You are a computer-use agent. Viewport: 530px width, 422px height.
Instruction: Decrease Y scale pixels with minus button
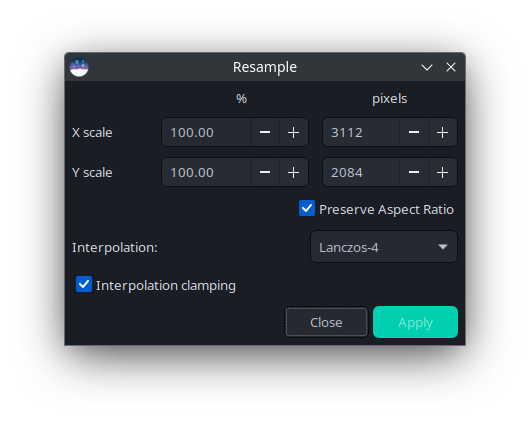[414, 172]
